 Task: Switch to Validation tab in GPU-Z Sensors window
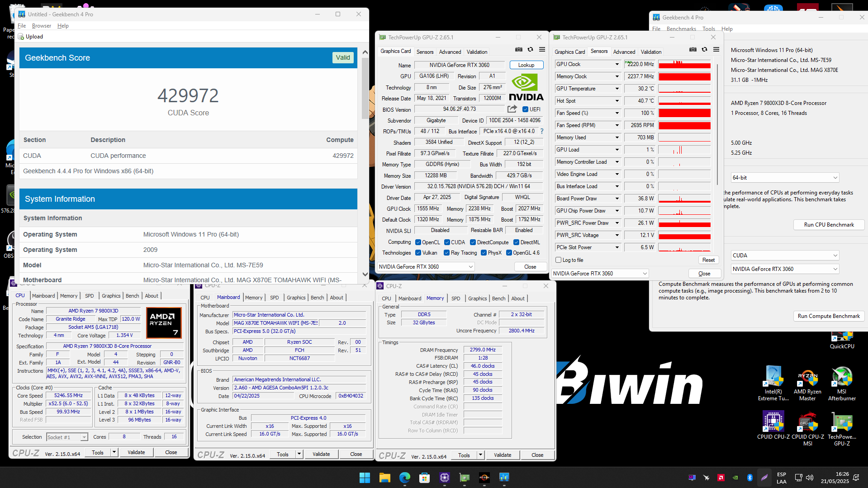(x=651, y=52)
